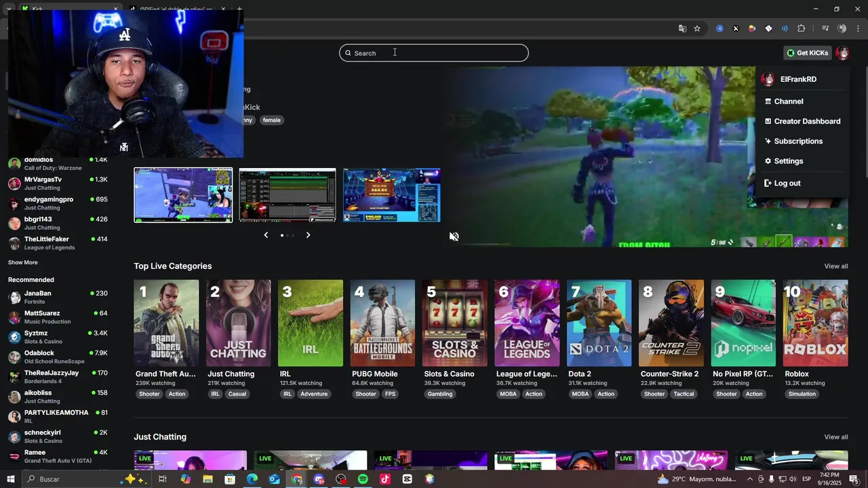Click the Simulation tag under Roblox
Image resolution: width=868 pixels, height=488 pixels.
coord(802,394)
